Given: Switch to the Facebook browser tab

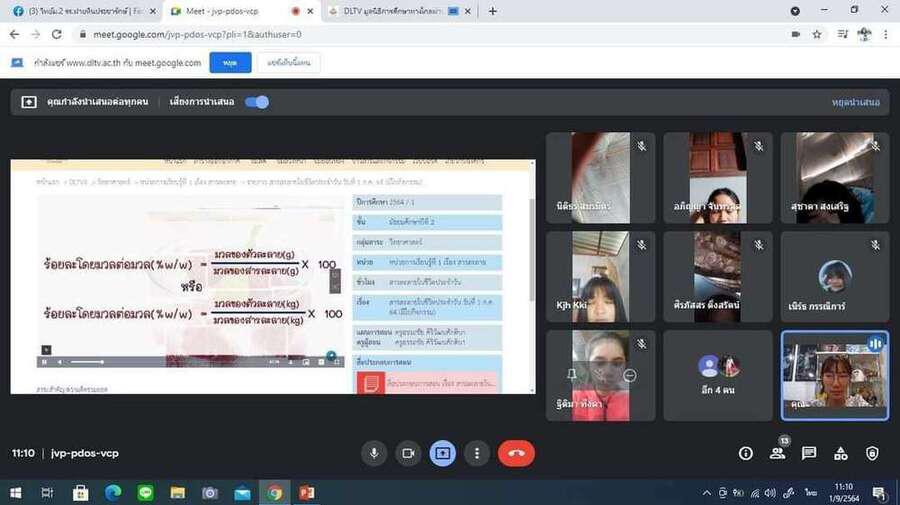Looking at the screenshot, I should (78, 11).
